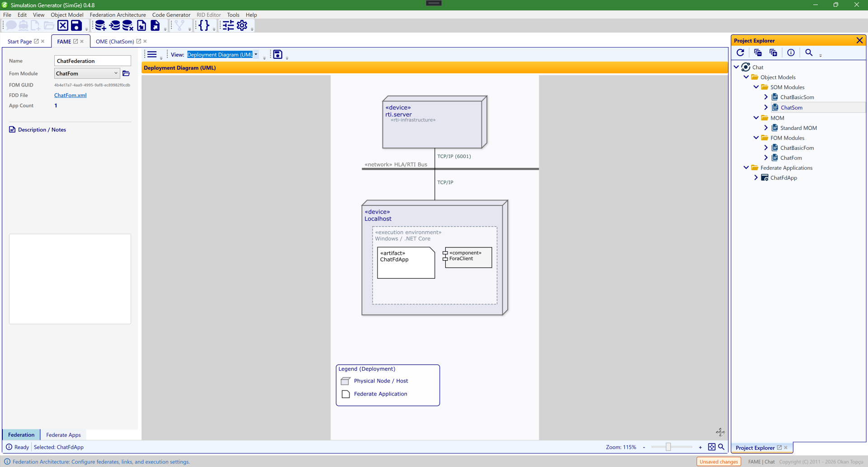The height and width of the screenshot is (467, 868).
Task: Click magnifier icon next to zoom slider
Action: [721, 447]
